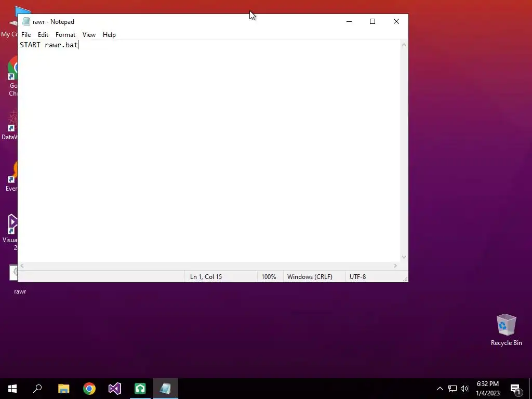Click the 100% zoom status entry
The height and width of the screenshot is (399, 532).
coord(269,277)
